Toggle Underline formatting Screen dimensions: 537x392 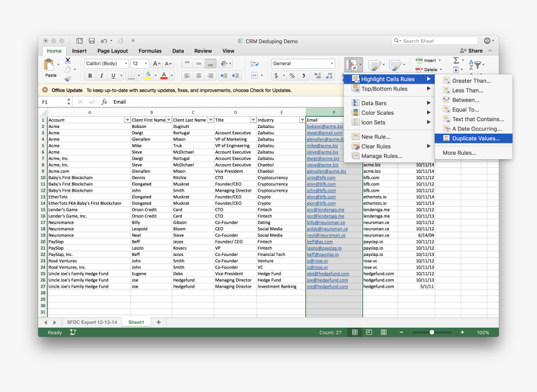pos(113,76)
